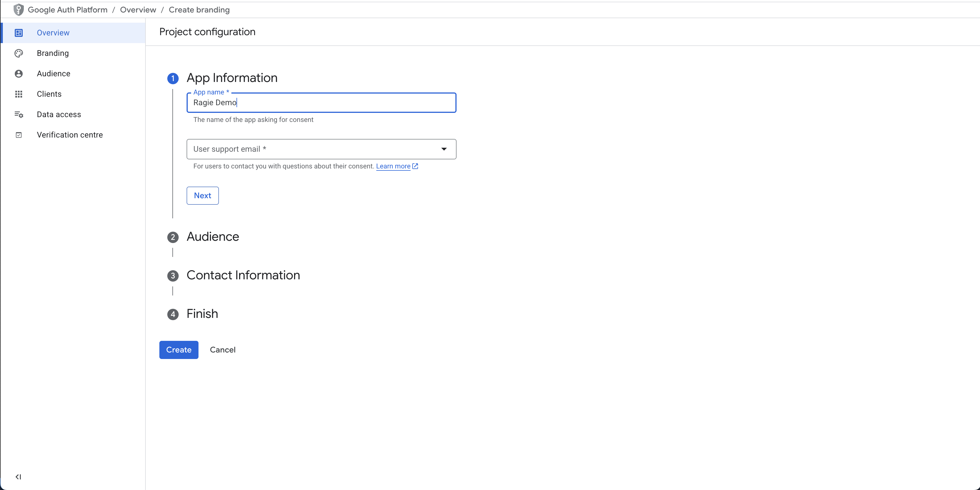This screenshot has width=980, height=490.
Task: Expand the Contact Information step
Action: pyautogui.click(x=243, y=275)
